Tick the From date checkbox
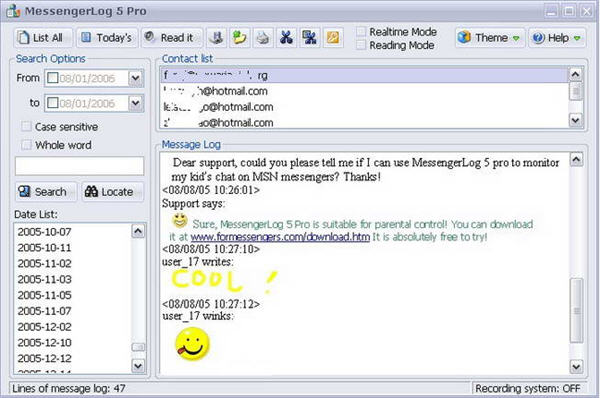Viewport: 600px width, 398px height. coord(52,78)
